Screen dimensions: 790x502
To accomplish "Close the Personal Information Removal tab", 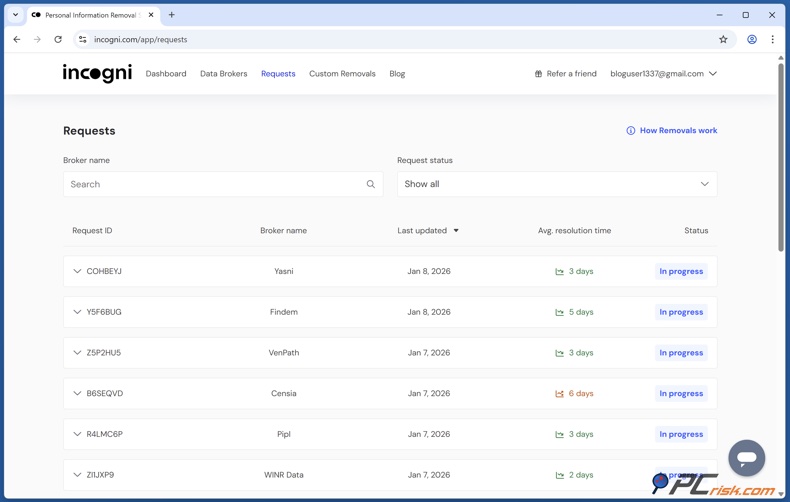I will (x=151, y=15).
